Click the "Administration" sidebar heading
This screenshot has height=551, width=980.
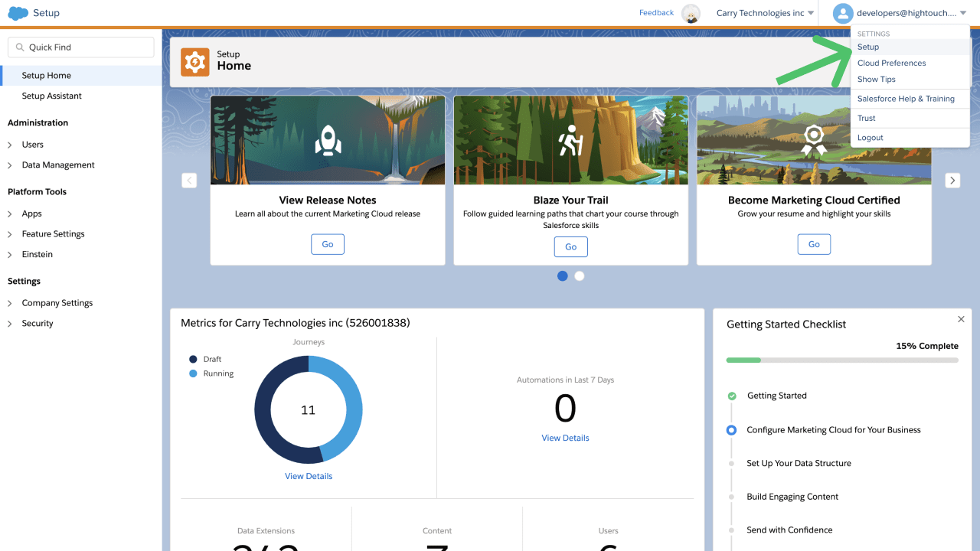click(38, 122)
